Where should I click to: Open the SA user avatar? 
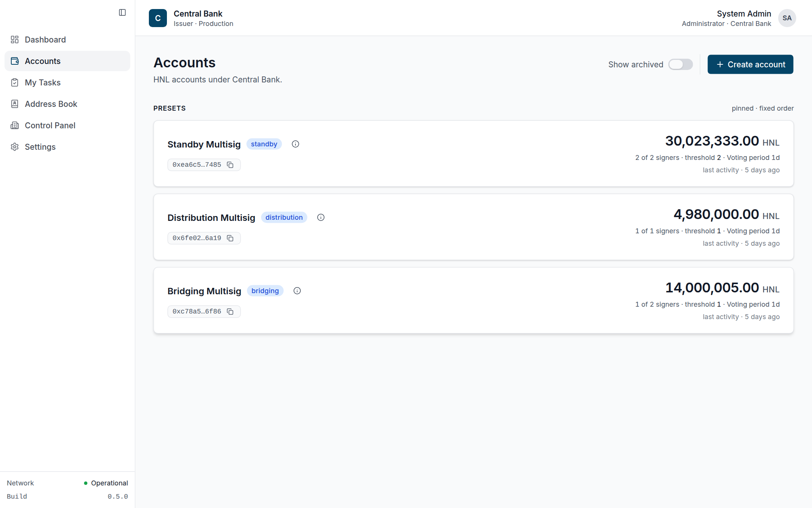pyautogui.click(x=787, y=18)
